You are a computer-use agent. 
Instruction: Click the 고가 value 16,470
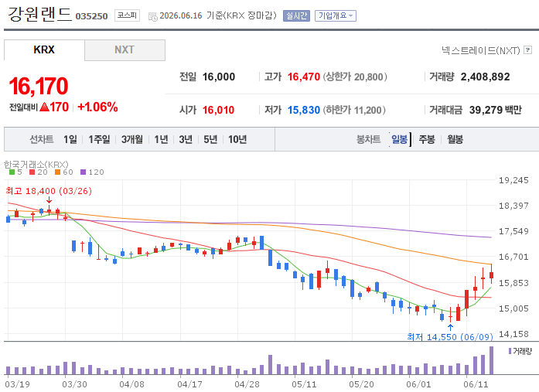coord(304,77)
